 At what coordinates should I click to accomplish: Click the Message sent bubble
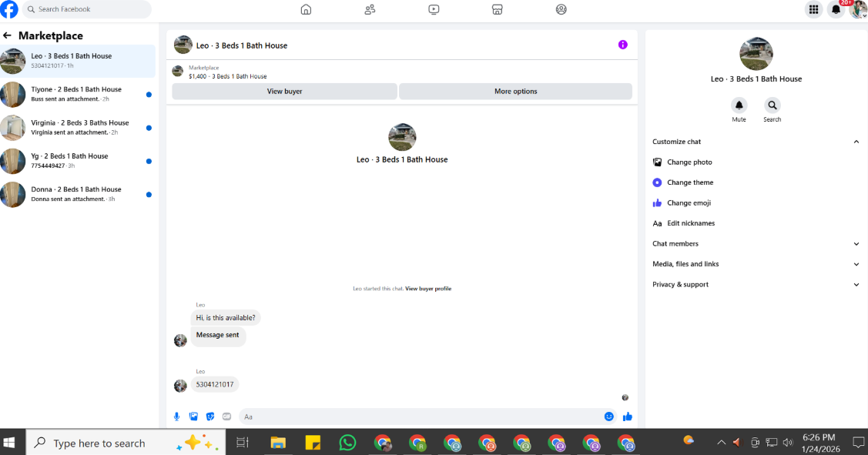[217, 336]
